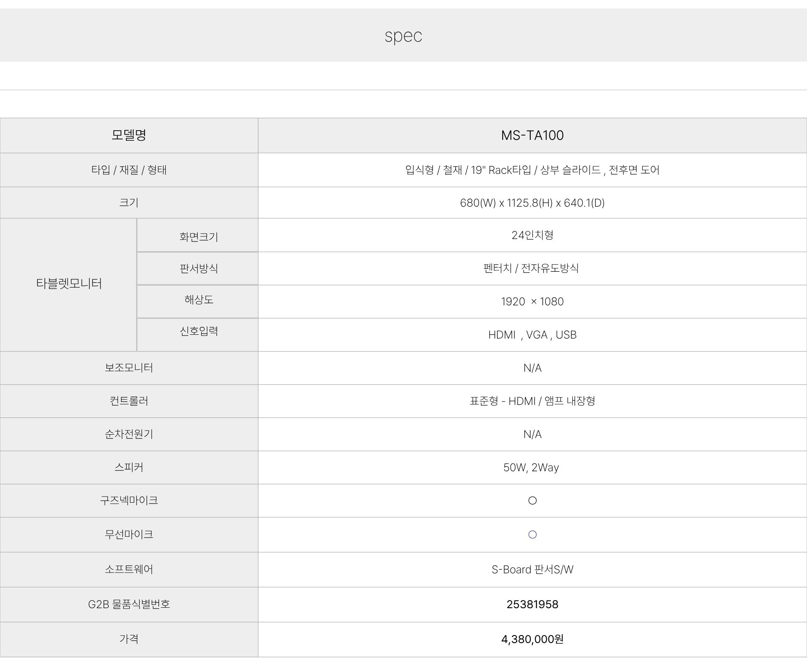Click the 표준형 - HDMI / 앰프 내장형 value
This screenshot has height=672, width=807.
point(532,401)
